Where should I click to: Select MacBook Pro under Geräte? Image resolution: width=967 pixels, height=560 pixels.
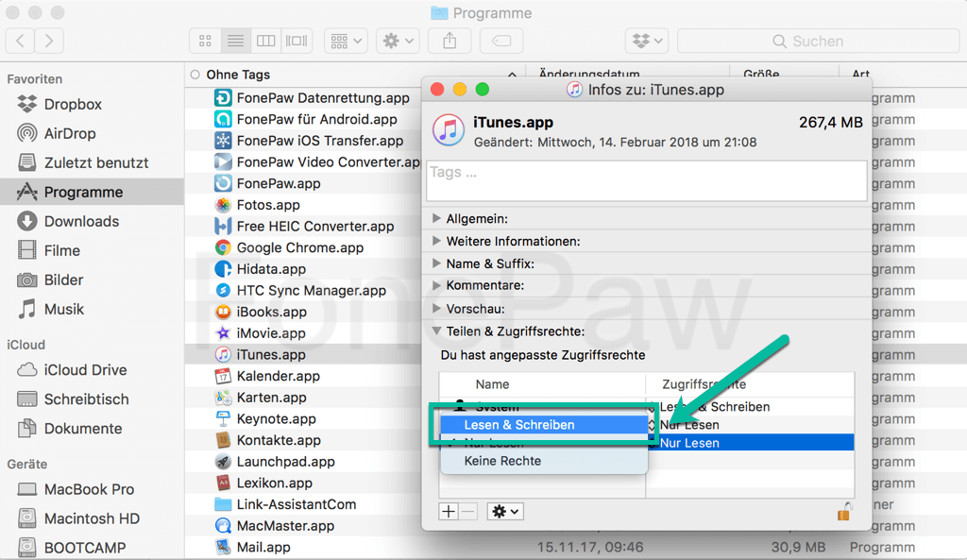[x=92, y=489]
